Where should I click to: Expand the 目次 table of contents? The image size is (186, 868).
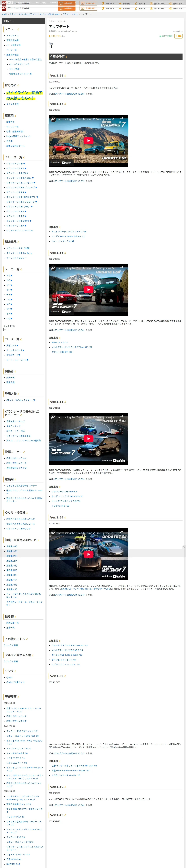pyautogui.click(x=50, y=47)
